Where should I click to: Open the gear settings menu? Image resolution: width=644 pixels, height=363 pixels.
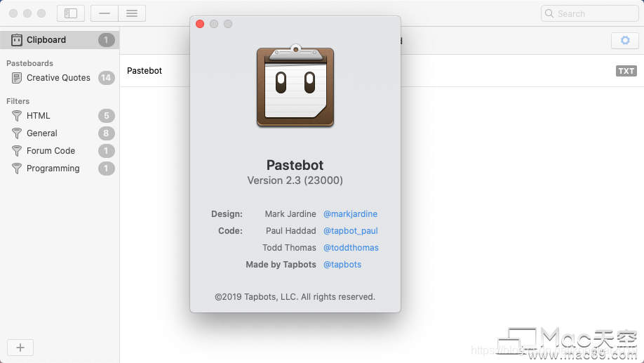[x=624, y=40]
